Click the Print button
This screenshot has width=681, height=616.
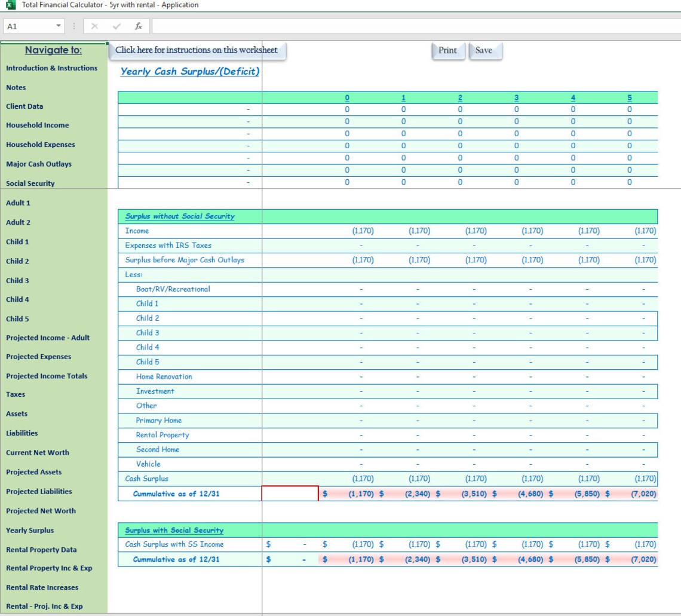coord(448,51)
